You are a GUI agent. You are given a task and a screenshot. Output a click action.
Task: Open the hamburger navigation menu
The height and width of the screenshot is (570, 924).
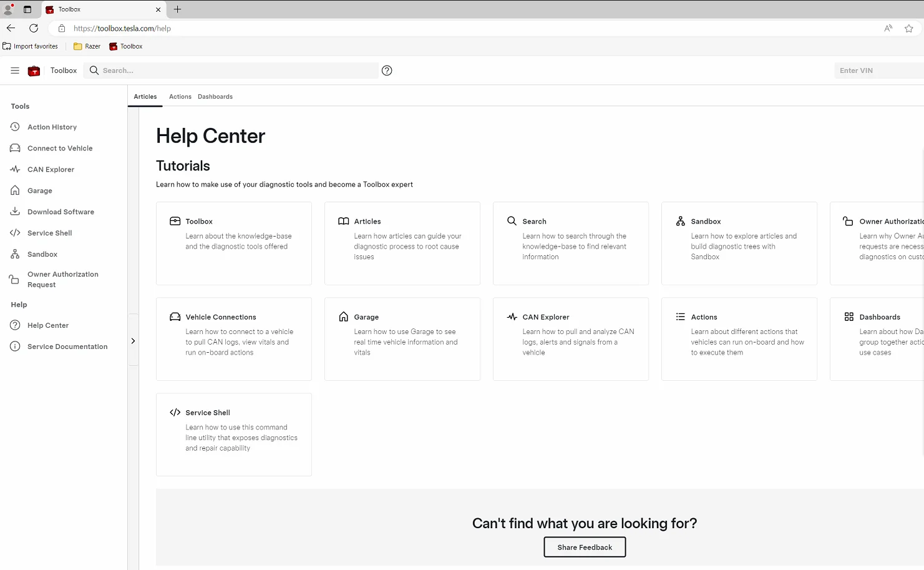coord(15,71)
